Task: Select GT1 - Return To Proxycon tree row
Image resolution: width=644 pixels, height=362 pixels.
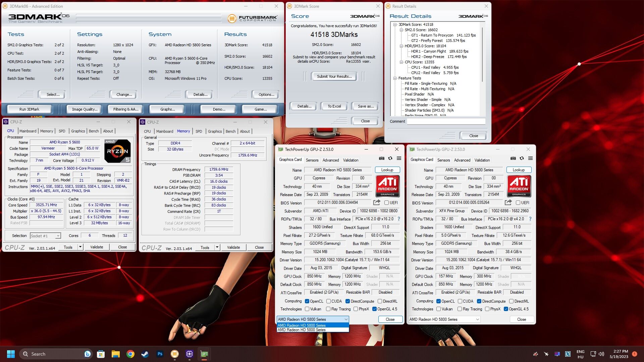Action: (x=443, y=35)
